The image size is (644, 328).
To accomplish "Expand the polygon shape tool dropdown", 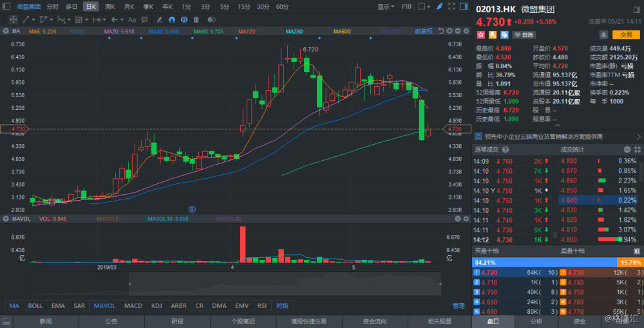I will (52, 19).
